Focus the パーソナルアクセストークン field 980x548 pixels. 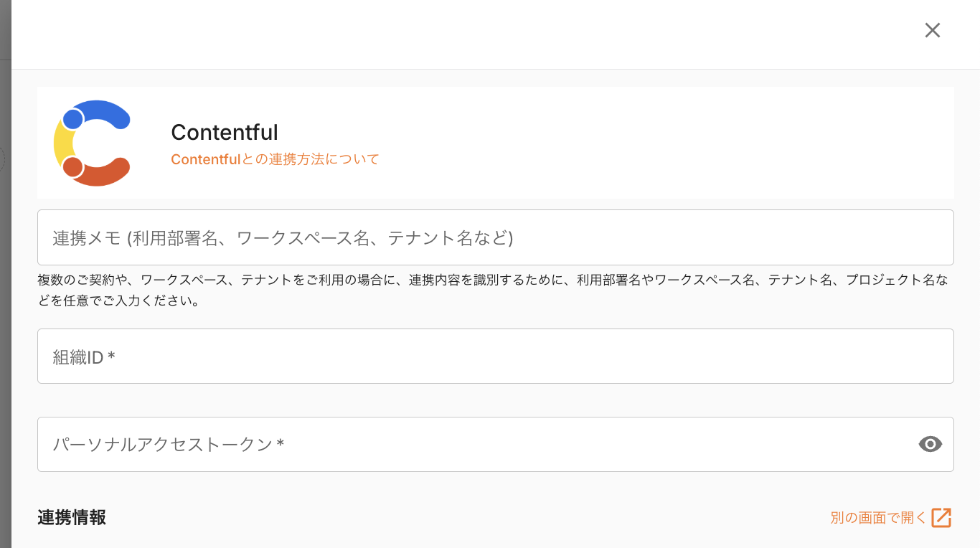pyautogui.click(x=473, y=445)
